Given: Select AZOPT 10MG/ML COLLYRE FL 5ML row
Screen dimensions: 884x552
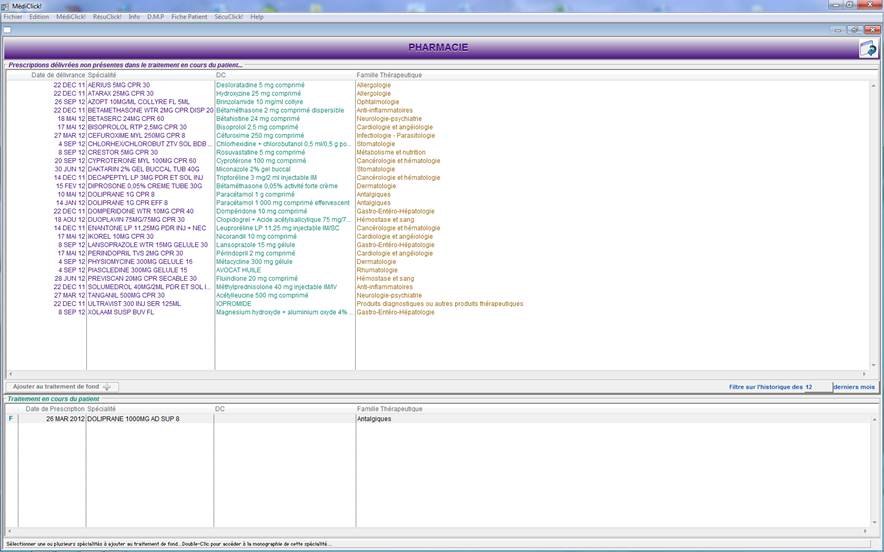Looking at the screenshot, I should click(437, 102).
